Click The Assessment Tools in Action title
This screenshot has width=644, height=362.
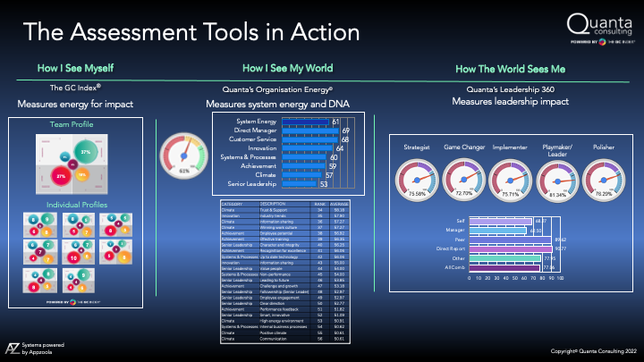pyautogui.click(x=191, y=32)
